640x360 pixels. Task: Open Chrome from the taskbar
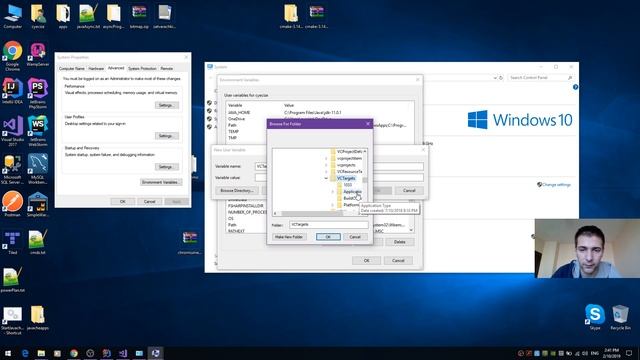pyautogui.click(x=74, y=353)
